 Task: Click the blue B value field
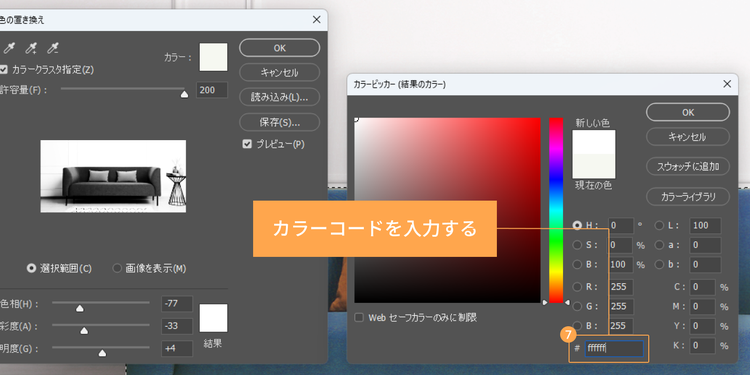coord(620,326)
